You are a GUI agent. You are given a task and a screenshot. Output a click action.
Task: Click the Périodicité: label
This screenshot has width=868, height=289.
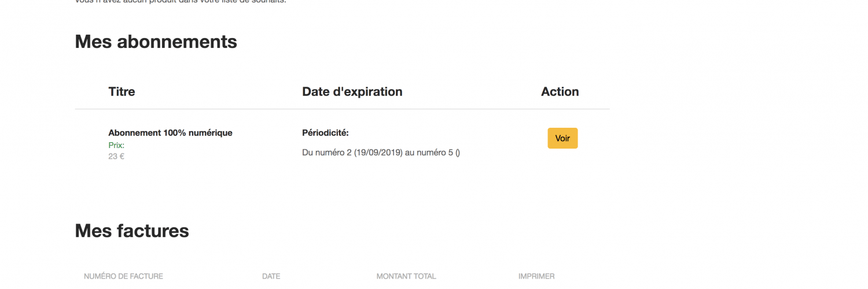pyautogui.click(x=325, y=133)
